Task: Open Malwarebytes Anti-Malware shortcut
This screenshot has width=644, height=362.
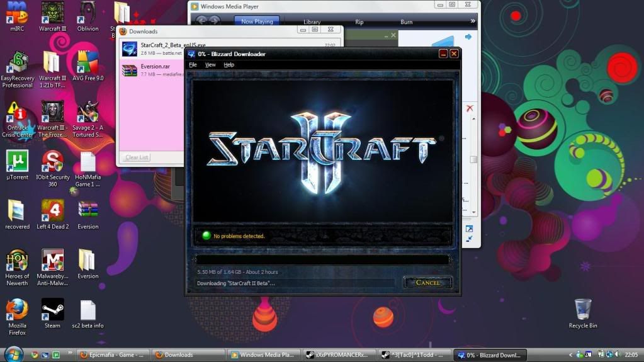Action: coord(52,268)
